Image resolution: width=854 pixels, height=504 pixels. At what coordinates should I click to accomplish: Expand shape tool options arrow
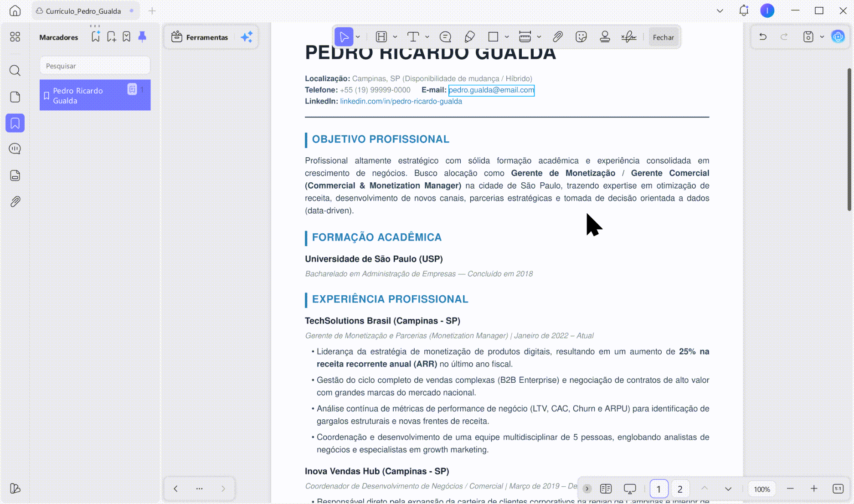click(x=507, y=37)
